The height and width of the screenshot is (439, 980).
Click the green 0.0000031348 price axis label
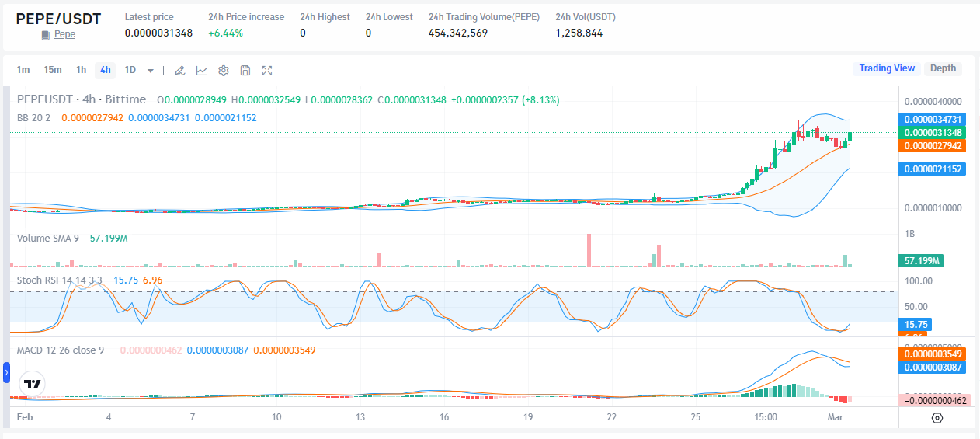pyautogui.click(x=931, y=133)
